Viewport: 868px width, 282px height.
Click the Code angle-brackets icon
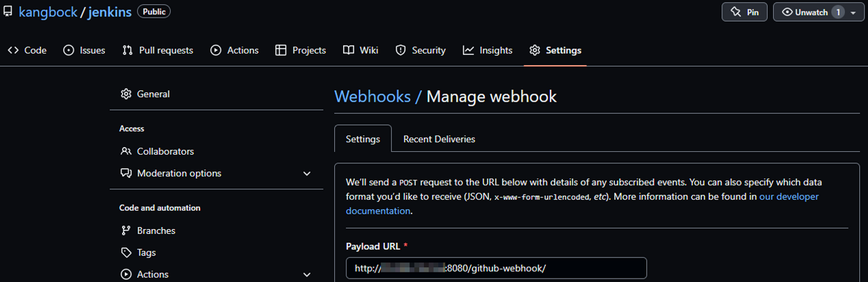coord(14,50)
